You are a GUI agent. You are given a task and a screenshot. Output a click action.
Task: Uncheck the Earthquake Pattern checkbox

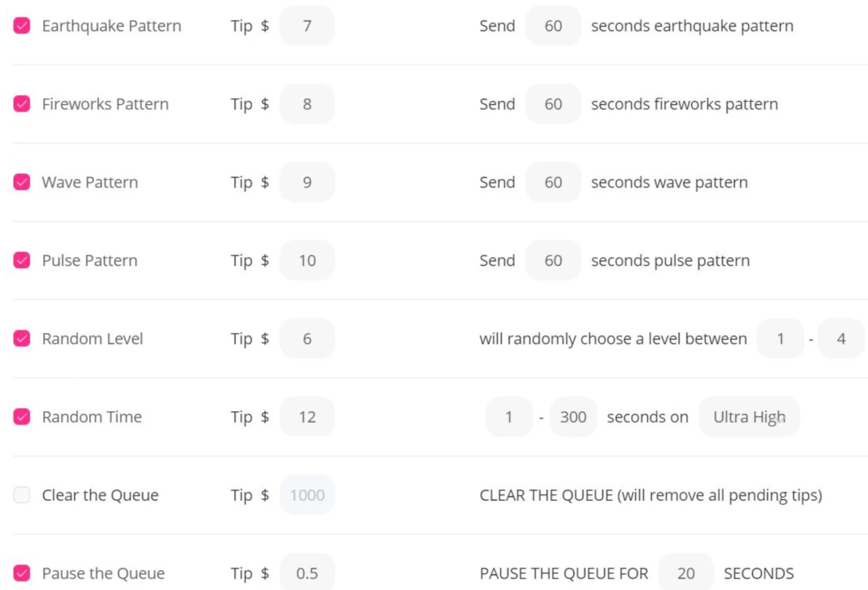(22, 26)
